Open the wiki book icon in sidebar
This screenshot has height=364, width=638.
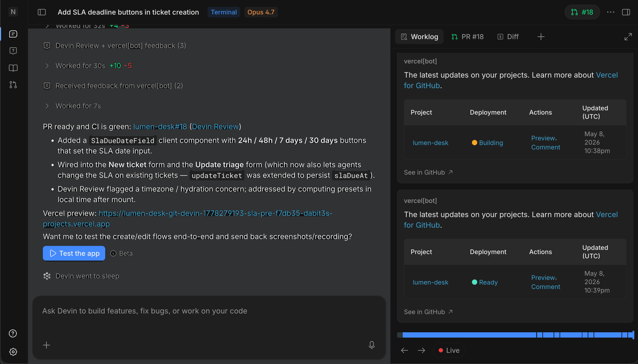[x=13, y=68]
